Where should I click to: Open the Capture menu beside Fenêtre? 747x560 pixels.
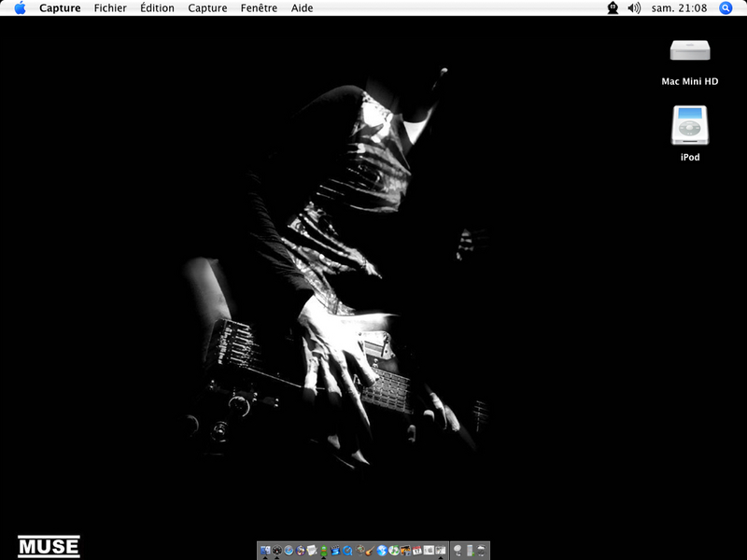207,8
